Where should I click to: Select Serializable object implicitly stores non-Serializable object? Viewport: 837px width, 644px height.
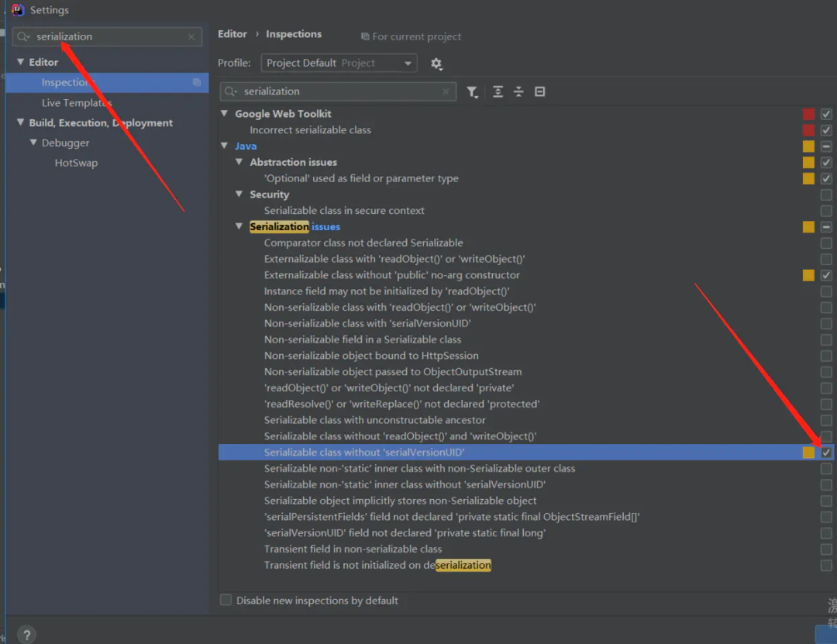click(x=400, y=501)
